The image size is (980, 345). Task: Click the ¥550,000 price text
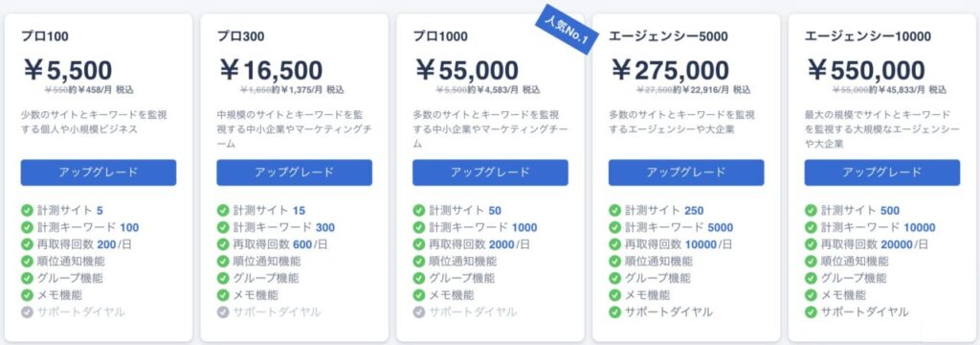pos(866,70)
